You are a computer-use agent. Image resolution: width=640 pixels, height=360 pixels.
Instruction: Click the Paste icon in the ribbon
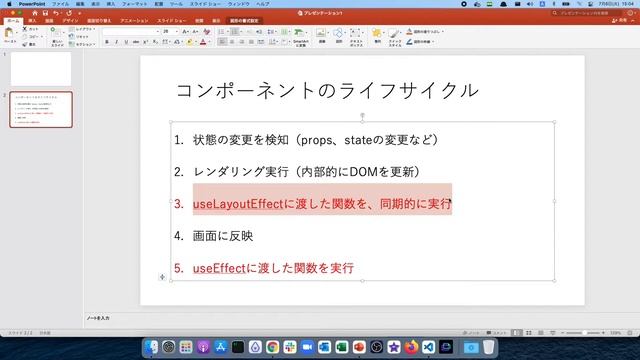(9, 33)
